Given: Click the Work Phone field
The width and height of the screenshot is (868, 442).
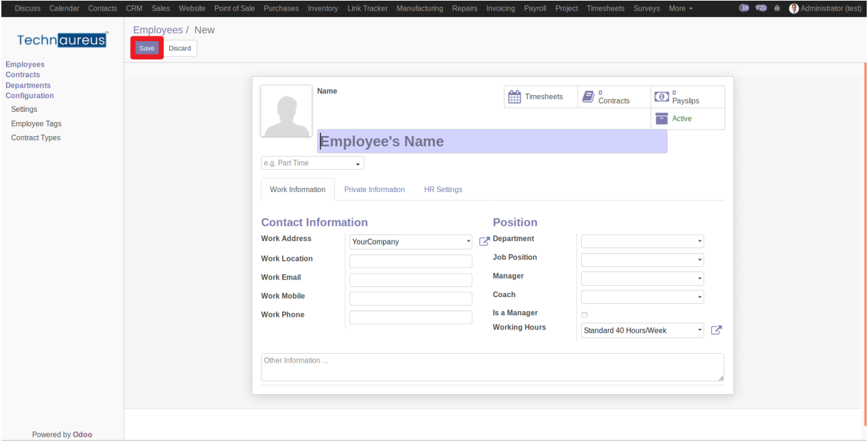Looking at the screenshot, I should pos(411,317).
